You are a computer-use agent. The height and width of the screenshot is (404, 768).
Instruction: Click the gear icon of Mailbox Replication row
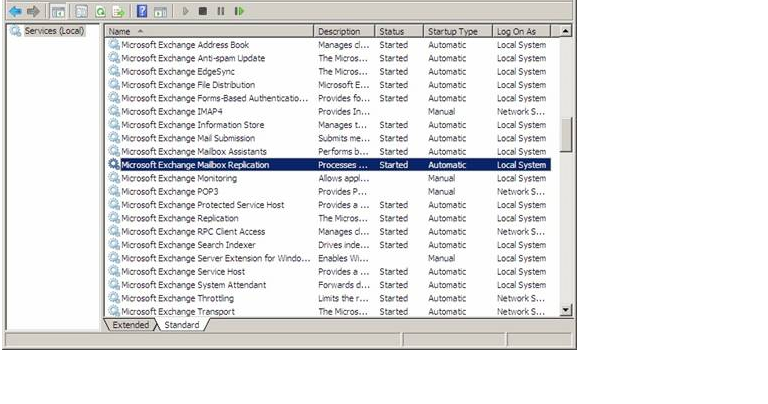114,164
